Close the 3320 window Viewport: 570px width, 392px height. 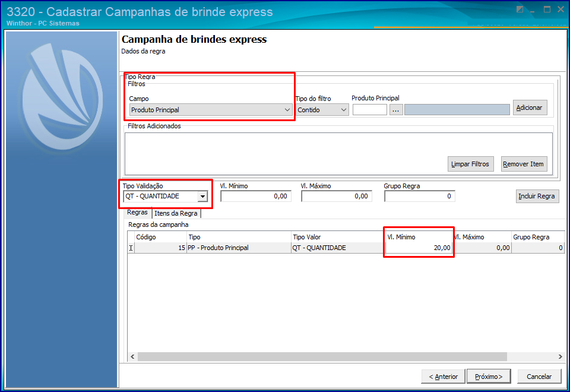(561, 10)
